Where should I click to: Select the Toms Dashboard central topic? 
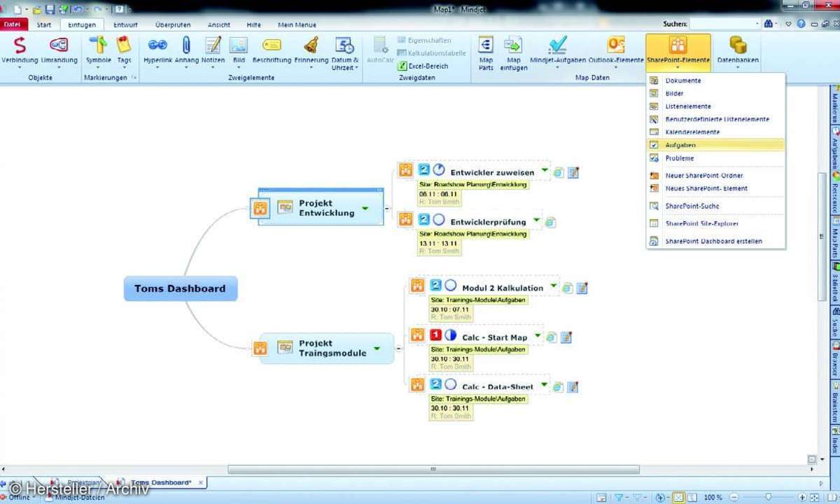181,288
